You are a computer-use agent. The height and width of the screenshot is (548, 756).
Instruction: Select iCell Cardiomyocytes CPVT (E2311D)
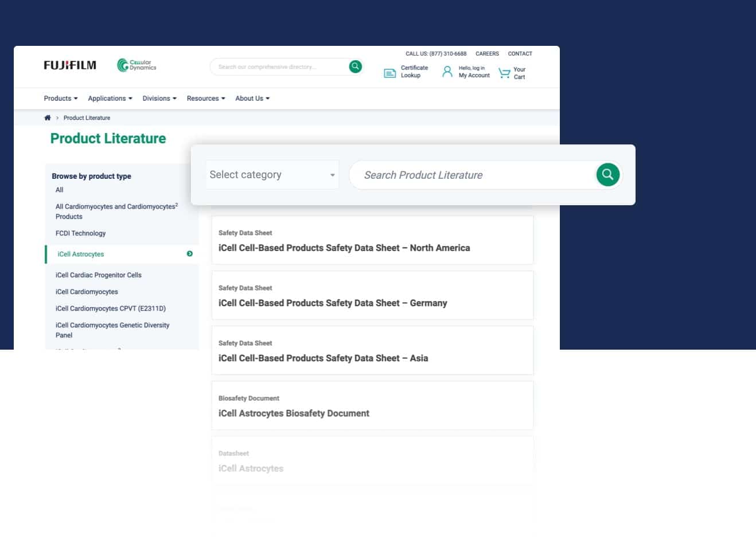pos(111,308)
